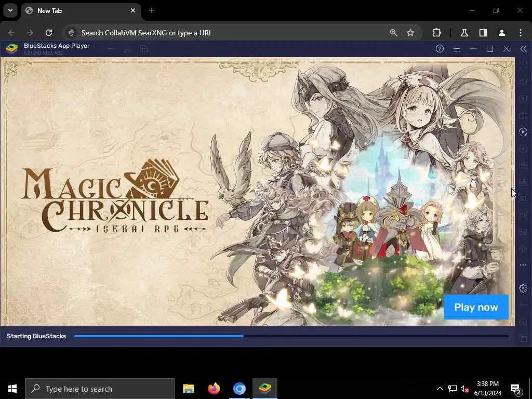Click the volume speaker icon in BlueStacks sidebar

523,82
